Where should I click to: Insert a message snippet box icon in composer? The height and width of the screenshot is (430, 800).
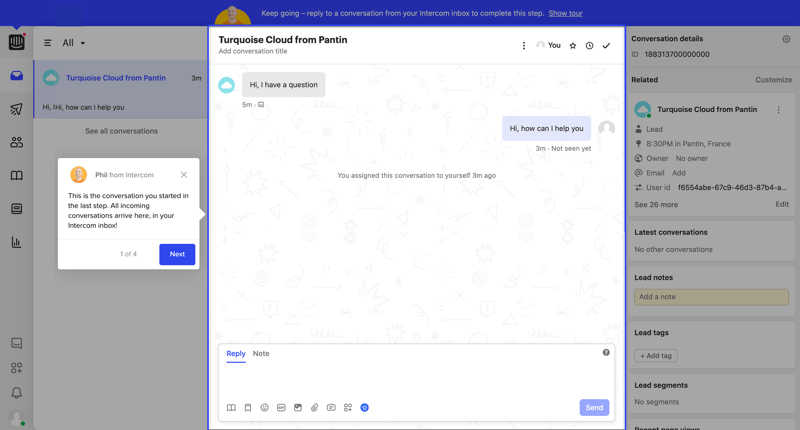point(331,408)
